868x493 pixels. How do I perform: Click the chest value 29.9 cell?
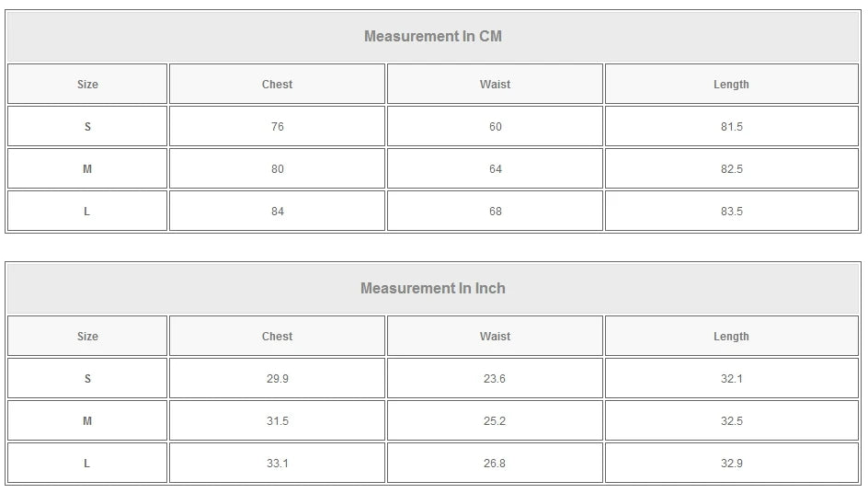(x=277, y=379)
